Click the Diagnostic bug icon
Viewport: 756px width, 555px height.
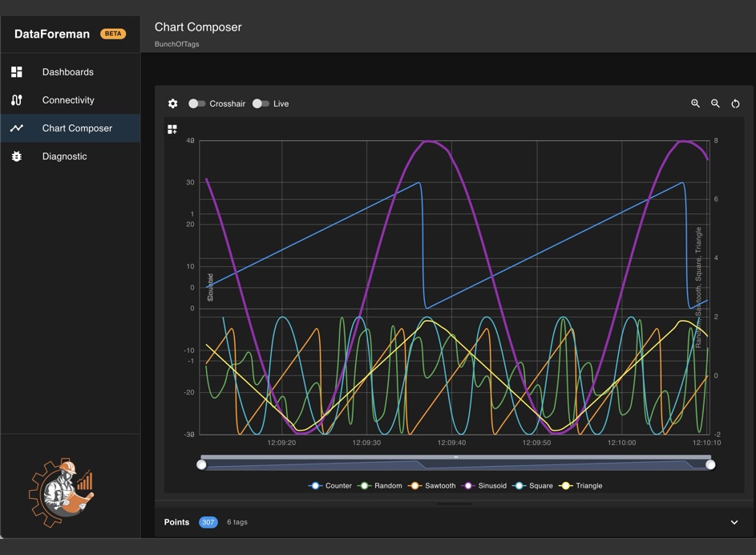(x=17, y=156)
